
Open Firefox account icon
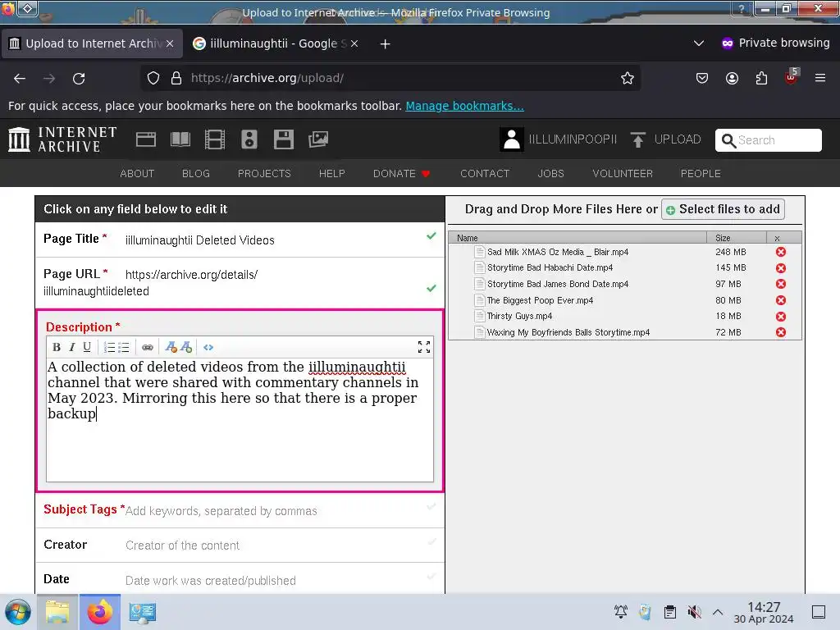click(x=732, y=78)
